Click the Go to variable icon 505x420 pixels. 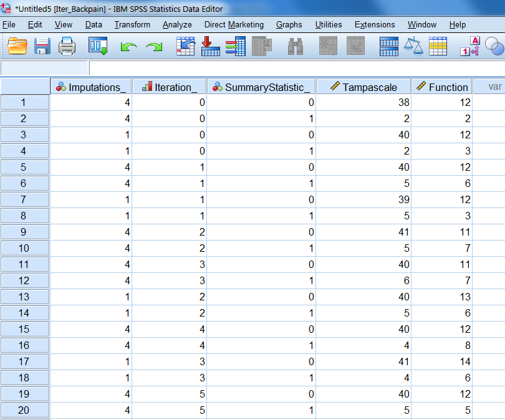click(211, 46)
